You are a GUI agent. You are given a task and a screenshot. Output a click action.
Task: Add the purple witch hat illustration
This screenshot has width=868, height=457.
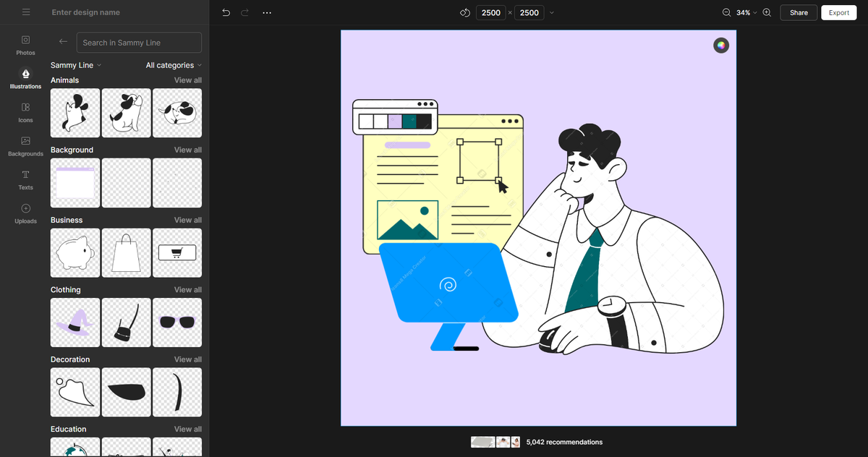coord(75,323)
